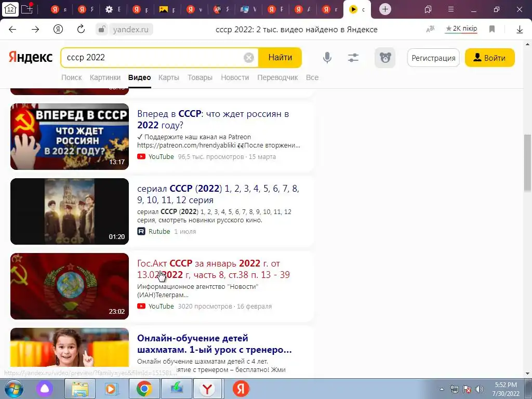The height and width of the screenshot is (399, 532).
Task: Switch to the Новости tab
Action: pyautogui.click(x=235, y=77)
